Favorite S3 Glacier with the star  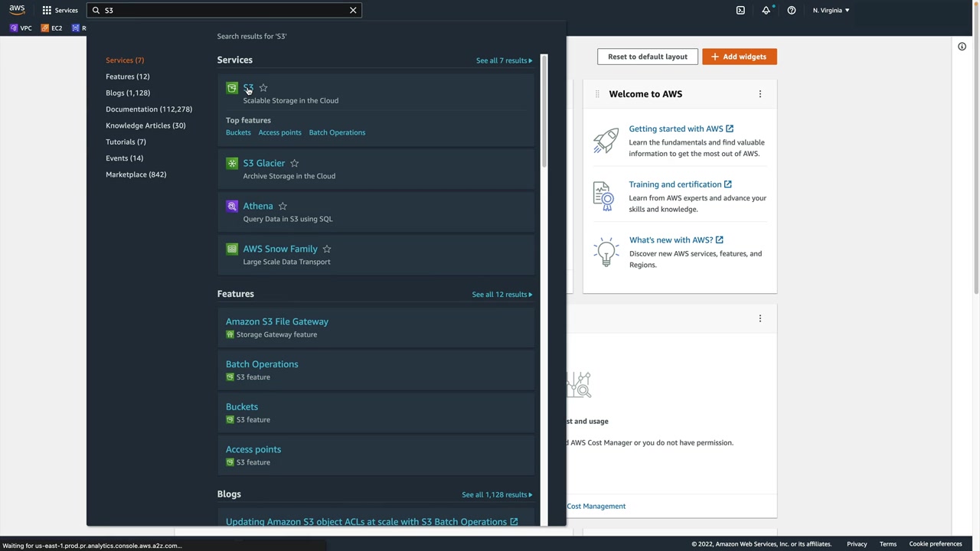click(x=295, y=163)
